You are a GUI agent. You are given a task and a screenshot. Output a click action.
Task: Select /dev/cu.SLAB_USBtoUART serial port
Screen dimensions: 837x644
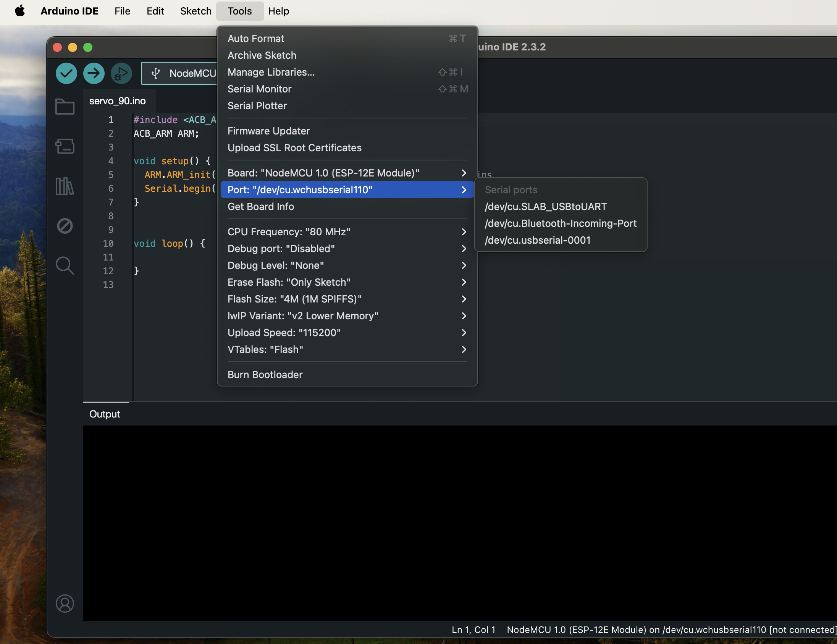click(x=561, y=207)
